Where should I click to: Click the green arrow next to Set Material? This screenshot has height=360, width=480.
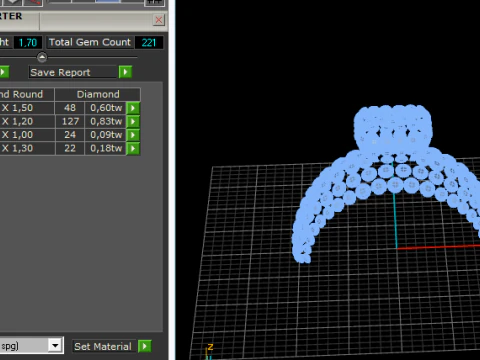(145, 346)
